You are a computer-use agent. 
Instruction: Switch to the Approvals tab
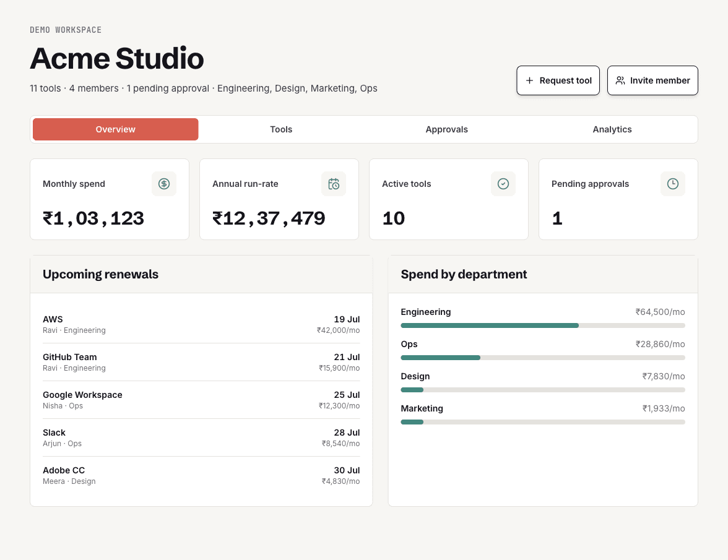447,129
